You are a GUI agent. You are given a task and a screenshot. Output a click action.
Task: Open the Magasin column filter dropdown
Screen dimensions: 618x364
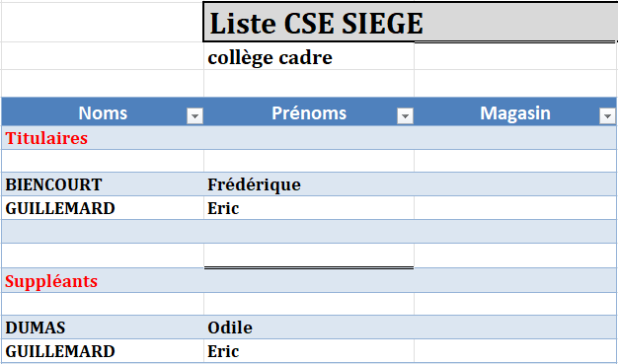click(607, 116)
